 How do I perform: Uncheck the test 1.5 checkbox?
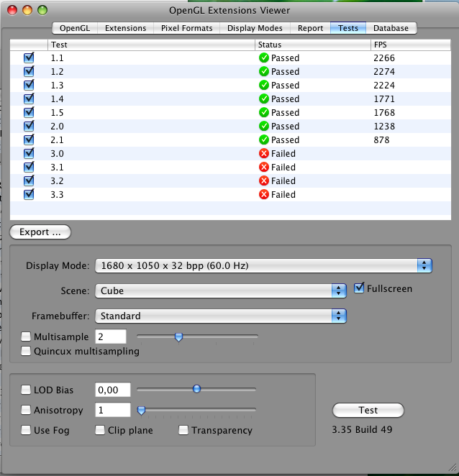pos(29,112)
